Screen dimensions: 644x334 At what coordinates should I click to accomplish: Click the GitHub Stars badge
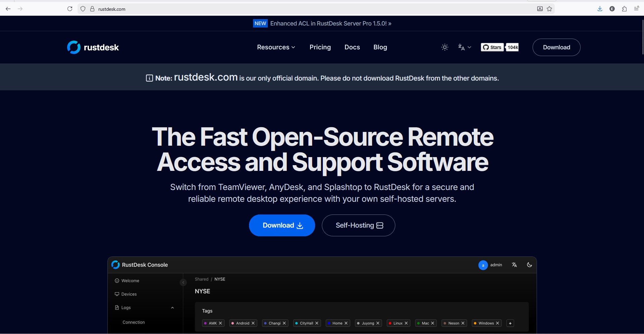point(493,47)
